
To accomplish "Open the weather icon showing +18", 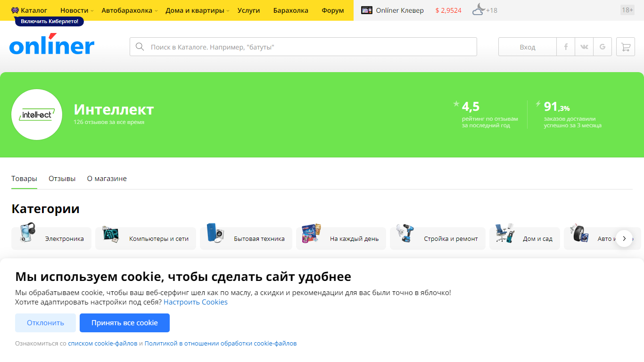I will pos(479,9).
